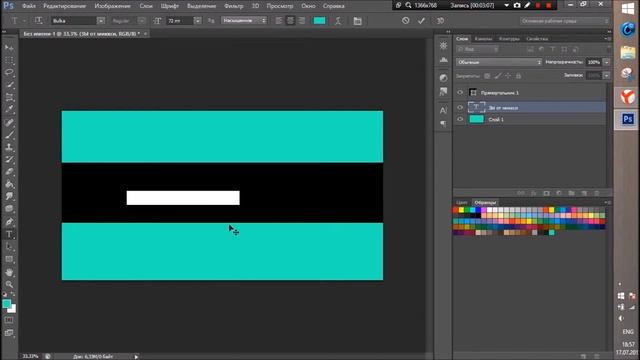This screenshot has height=360, width=640.
Task: Select the Lasso tool
Action: click(9, 73)
